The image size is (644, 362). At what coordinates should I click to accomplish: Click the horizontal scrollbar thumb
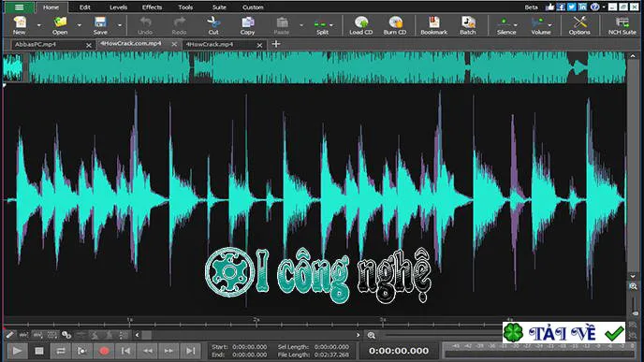(146, 335)
